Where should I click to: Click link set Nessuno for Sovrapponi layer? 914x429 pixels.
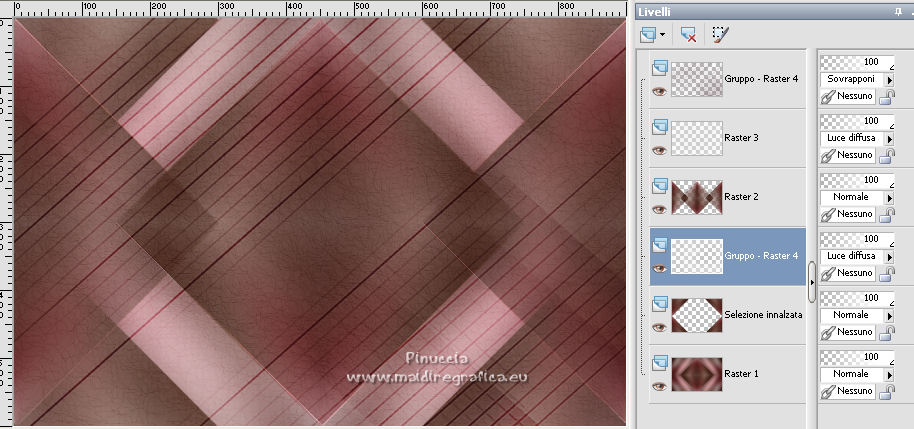coord(848,96)
